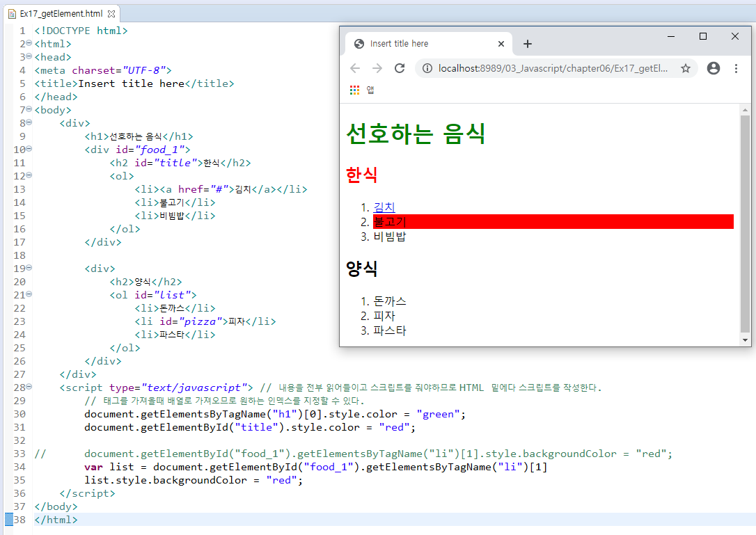Image resolution: width=756 pixels, height=535 pixels.
Task: Minimize the Chrome browser window
Action: [x=670, y=36]
